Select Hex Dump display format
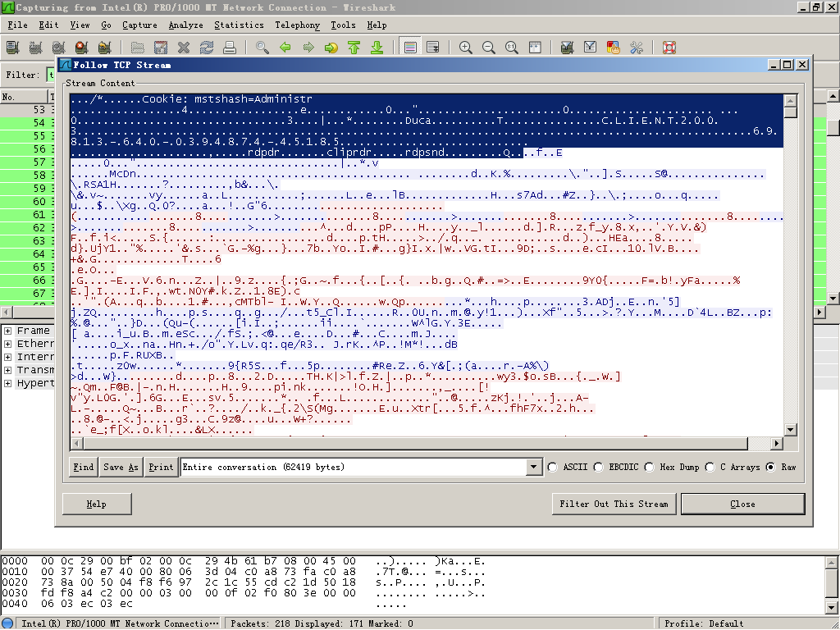The width and height of the screenshot is (840, 630). 649,467
